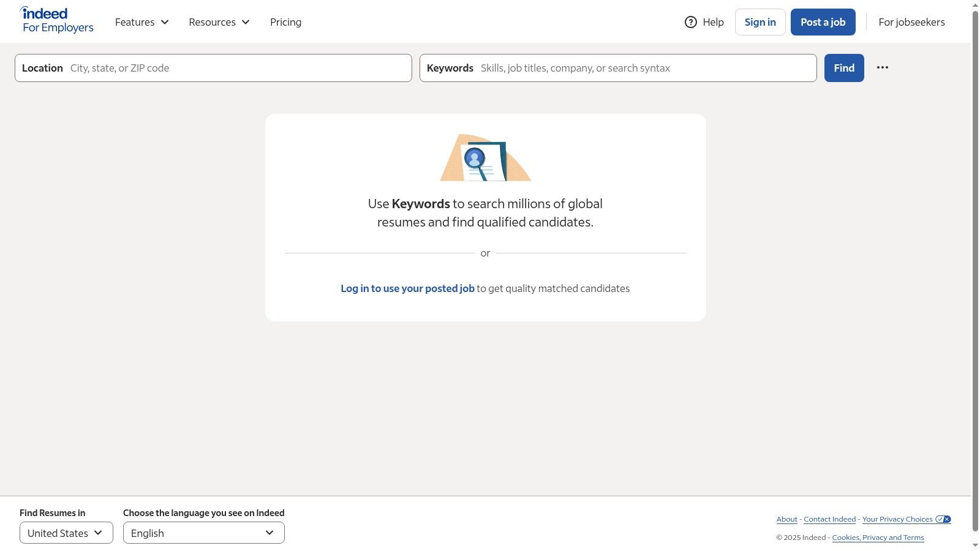Click the Your Privacy Choices toggle icon
The image size is (980, 551).
point(943,519)
